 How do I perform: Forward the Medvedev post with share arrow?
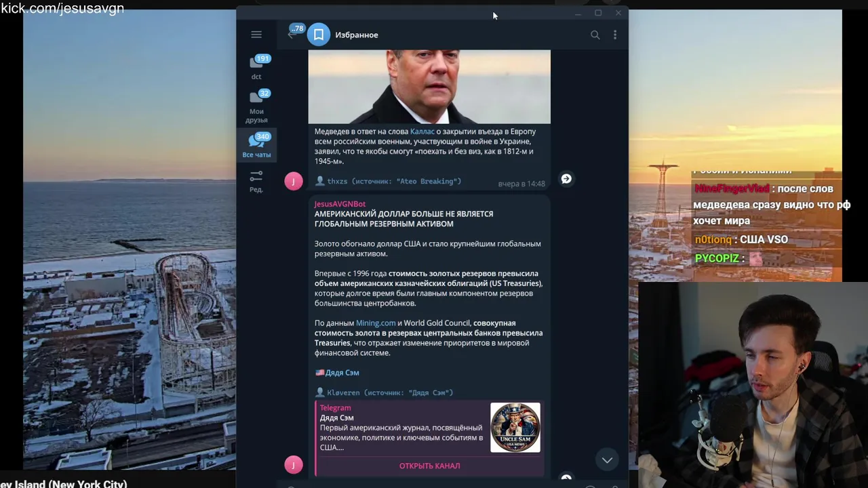566,179
